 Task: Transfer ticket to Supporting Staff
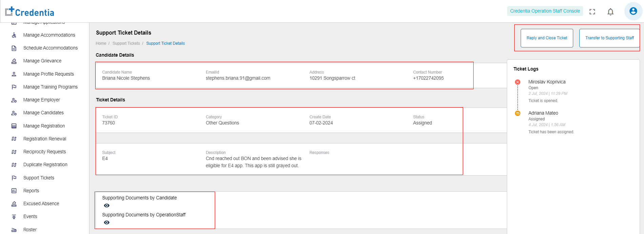pyautogui.click(x=609, y=38)
